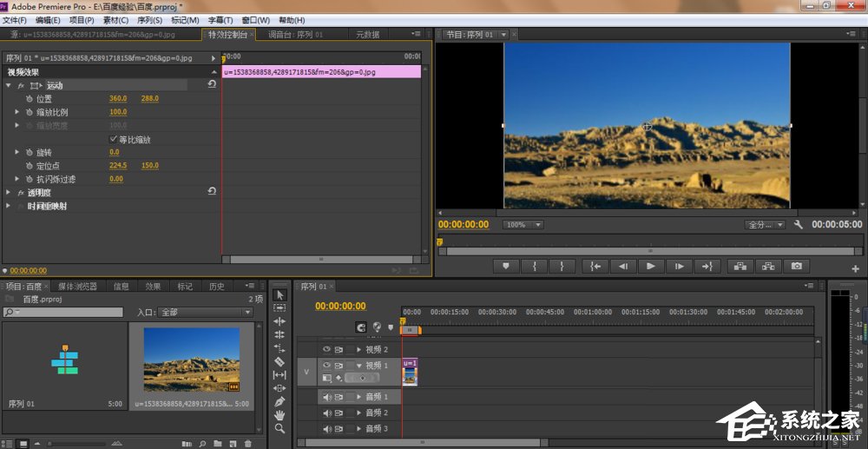Click the Add Marker button in program monitor
Screen dimensions: 868x449
click(506, 267)
